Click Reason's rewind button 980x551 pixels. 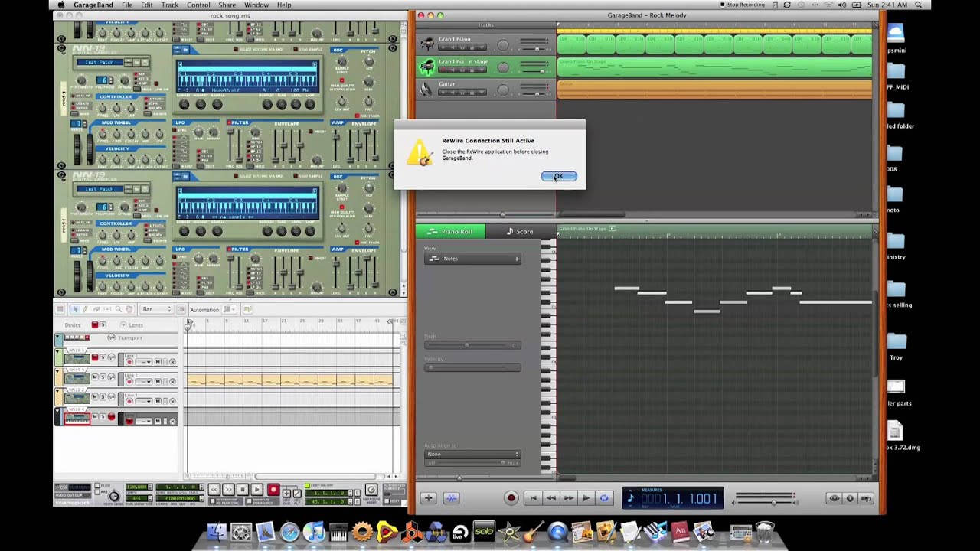click(214, 490)
